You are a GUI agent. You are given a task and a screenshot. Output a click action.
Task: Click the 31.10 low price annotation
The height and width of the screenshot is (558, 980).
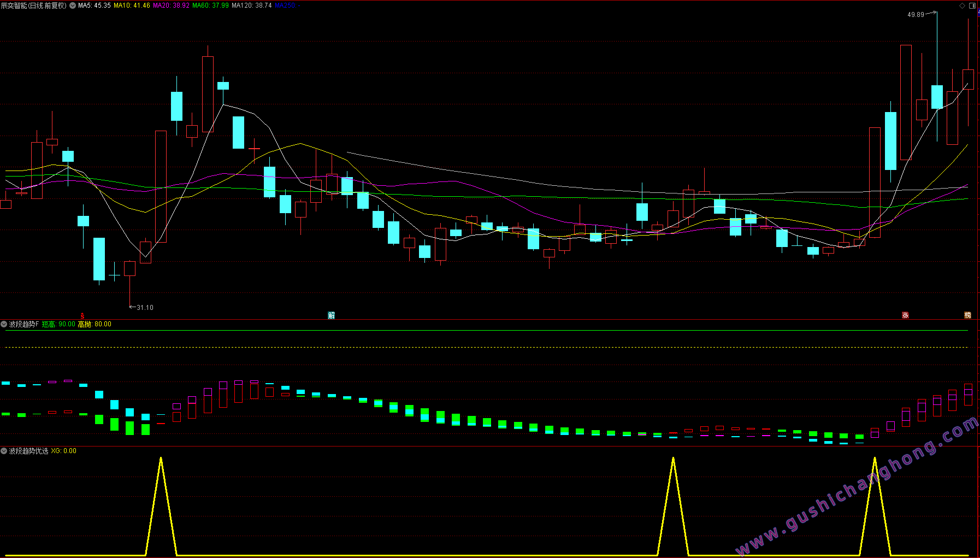(x=145, y=308)
